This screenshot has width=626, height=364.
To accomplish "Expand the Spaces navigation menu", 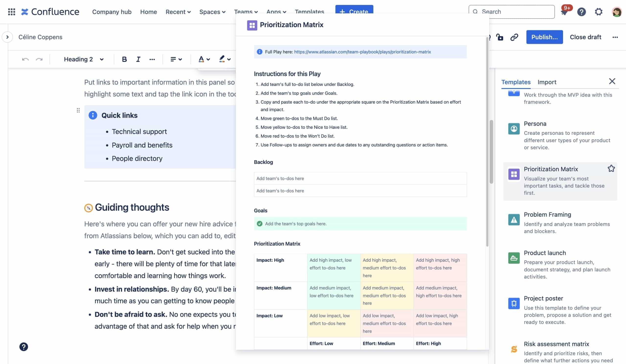I will 212,12.
